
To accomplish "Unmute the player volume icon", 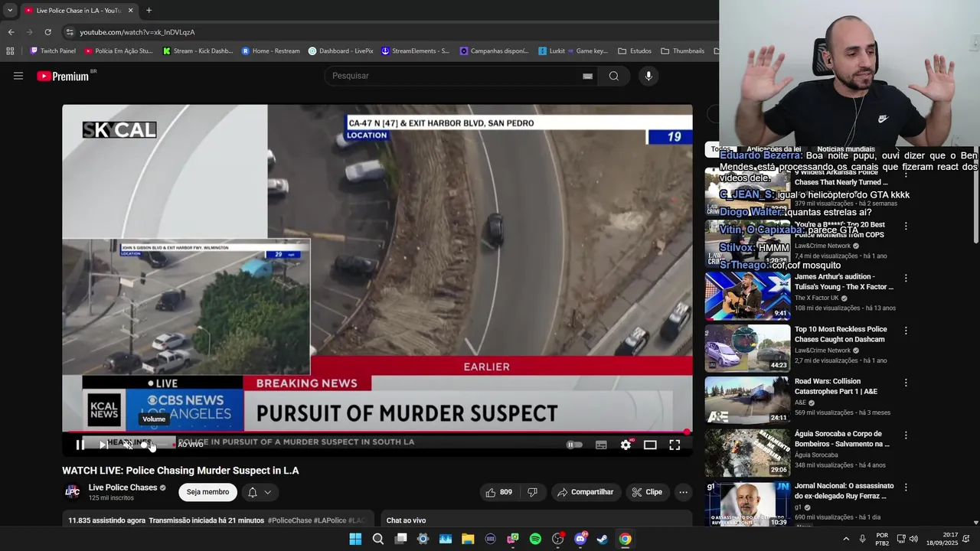I will click(128, 445).
